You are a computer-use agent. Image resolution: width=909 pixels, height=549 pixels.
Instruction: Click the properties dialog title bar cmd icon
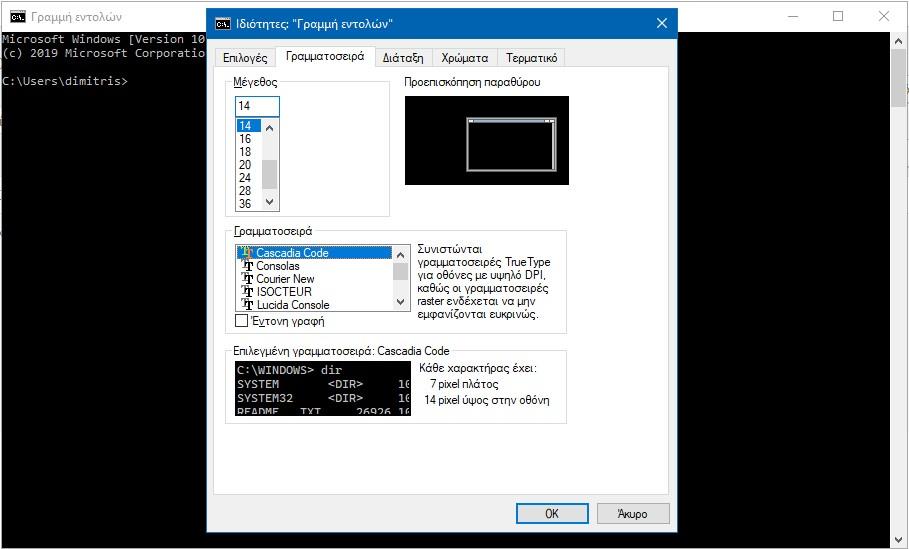click(x=223, y=24)
